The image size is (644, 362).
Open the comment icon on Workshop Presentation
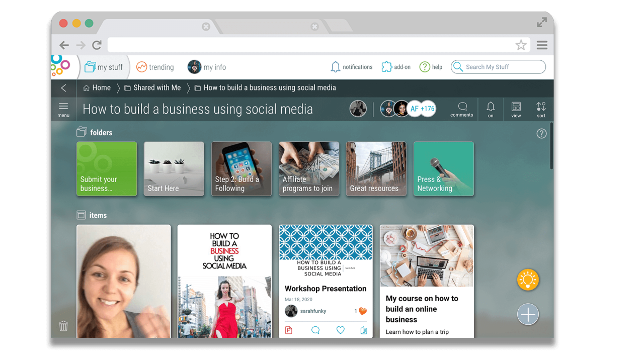pyautogui.click(x=315, y=330)
